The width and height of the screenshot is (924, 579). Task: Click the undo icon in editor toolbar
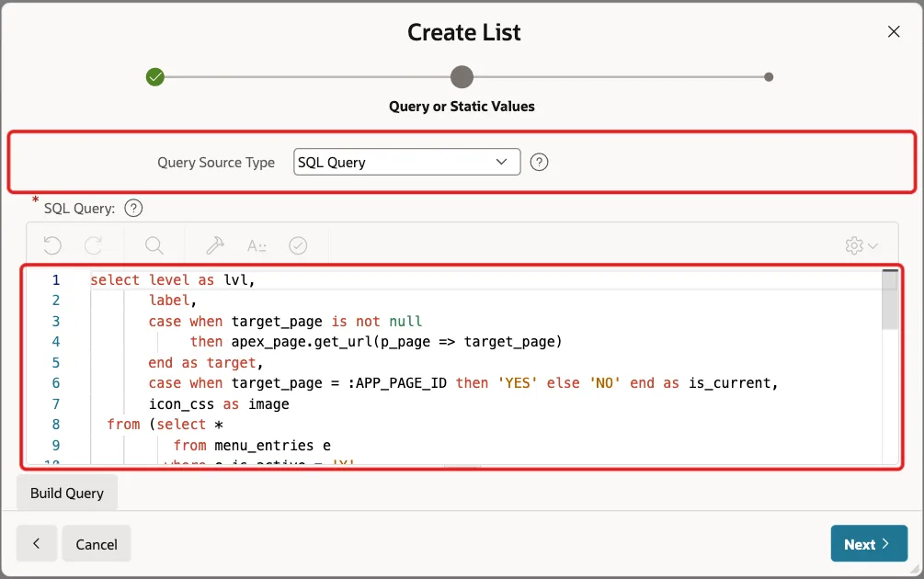coord(52,245)
